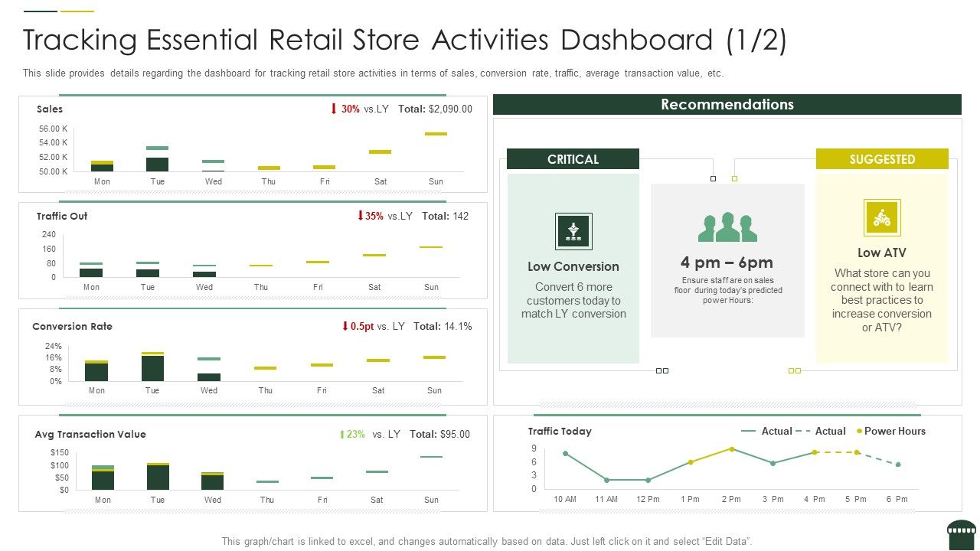Image resolution: width=980 pixels, height=551 pixels.
Task: Click the Tuesday bar in Avg Transaction chart
Action: tap(158, 478)
